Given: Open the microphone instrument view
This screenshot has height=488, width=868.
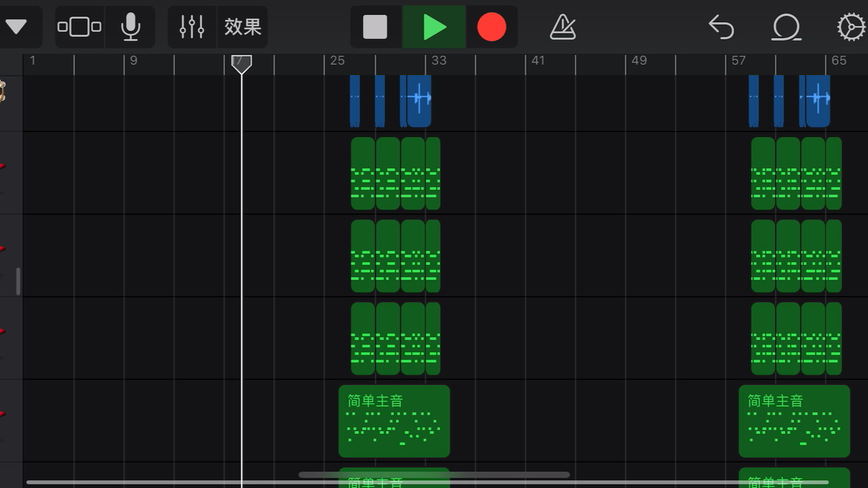Looking at the screenshot, I should [130, 26].
